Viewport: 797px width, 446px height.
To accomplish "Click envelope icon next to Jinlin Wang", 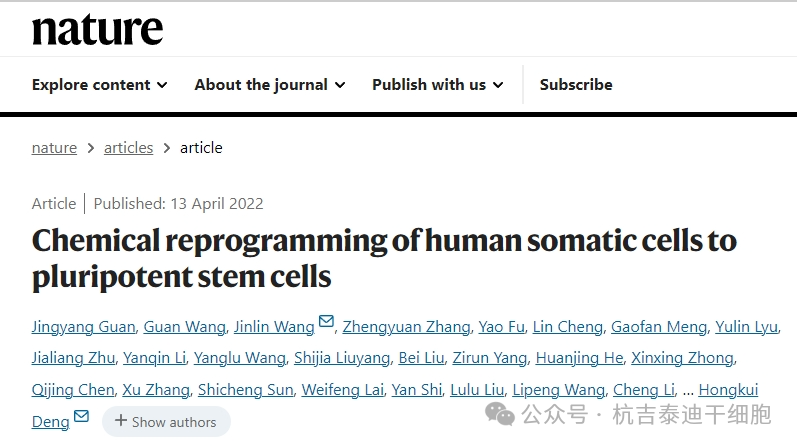I will [326, 323].
